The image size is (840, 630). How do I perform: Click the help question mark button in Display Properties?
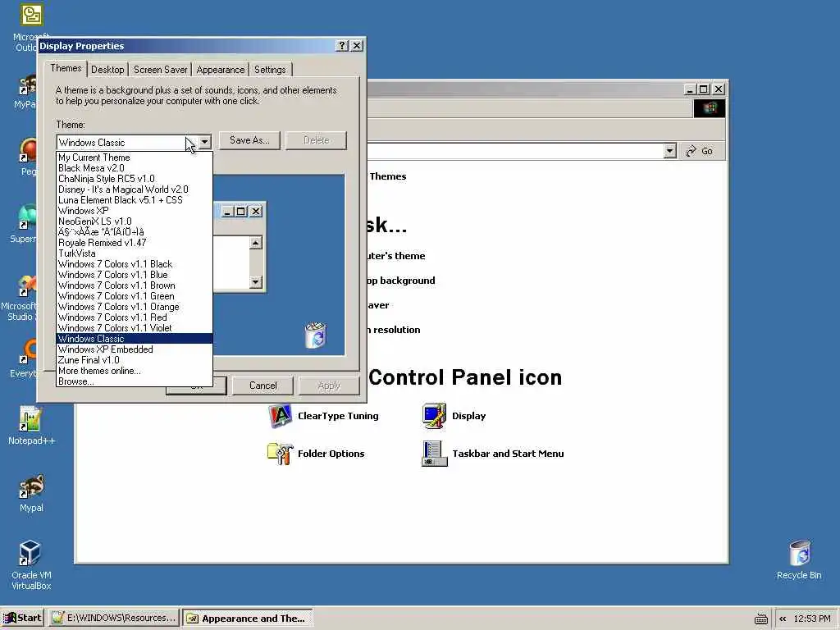(x=342, y=46)
